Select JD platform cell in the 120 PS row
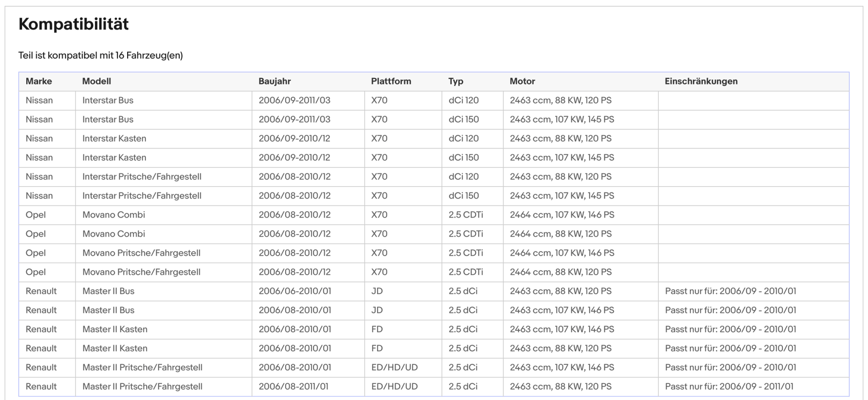The image size is (868, 400). tap(377, 291)
